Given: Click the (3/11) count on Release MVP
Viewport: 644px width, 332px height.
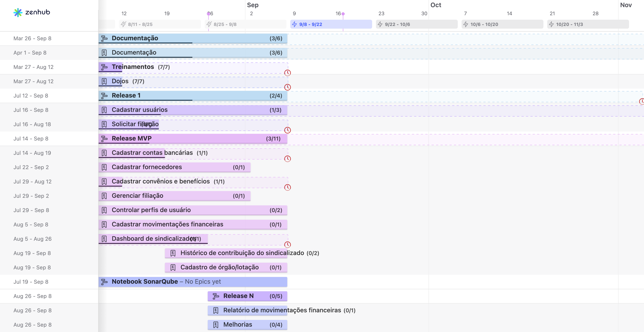Looking at the screenshot, I should (x=273, y=139).
